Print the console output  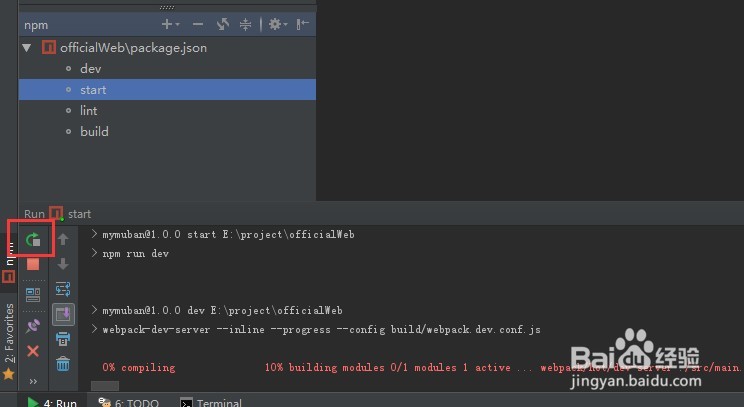(63, 339)
